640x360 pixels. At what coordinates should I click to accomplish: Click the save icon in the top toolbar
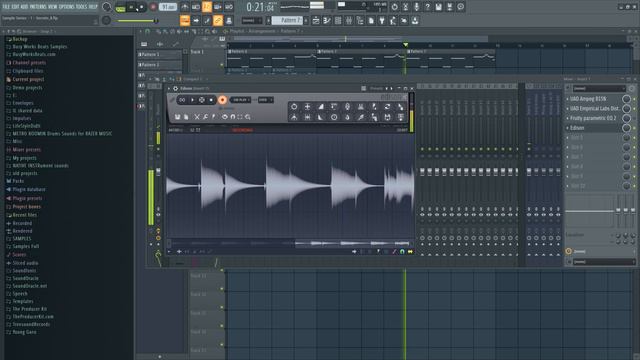(438, 7)
